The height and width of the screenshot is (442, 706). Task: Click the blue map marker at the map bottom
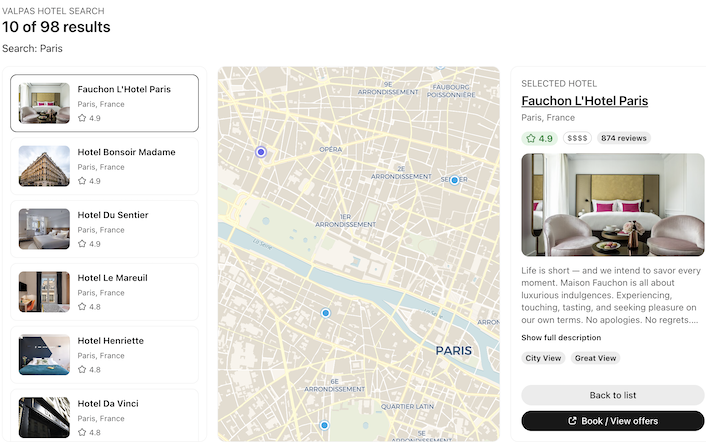324,425
